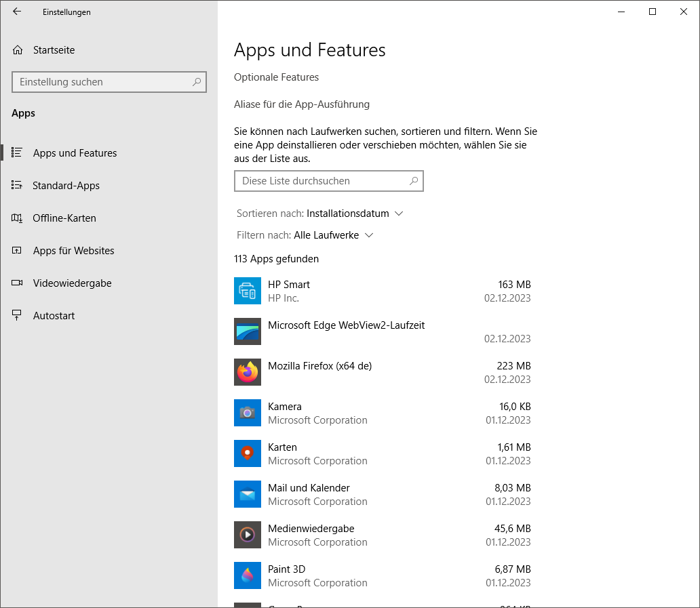This screenshot has height=608, width=700.
Task: Go back using the back arrow
Action: pyautogui.click(x=17, y=12)
